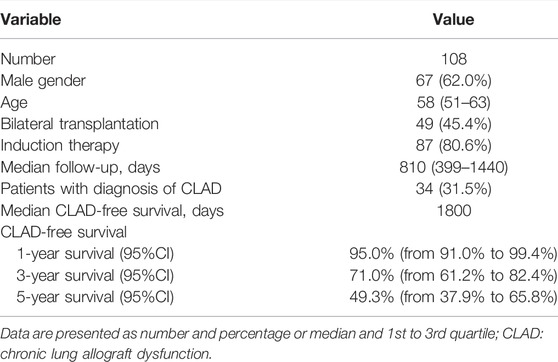Click the 810 (399–1440) value
558x362 pixels.
[454, 167]
